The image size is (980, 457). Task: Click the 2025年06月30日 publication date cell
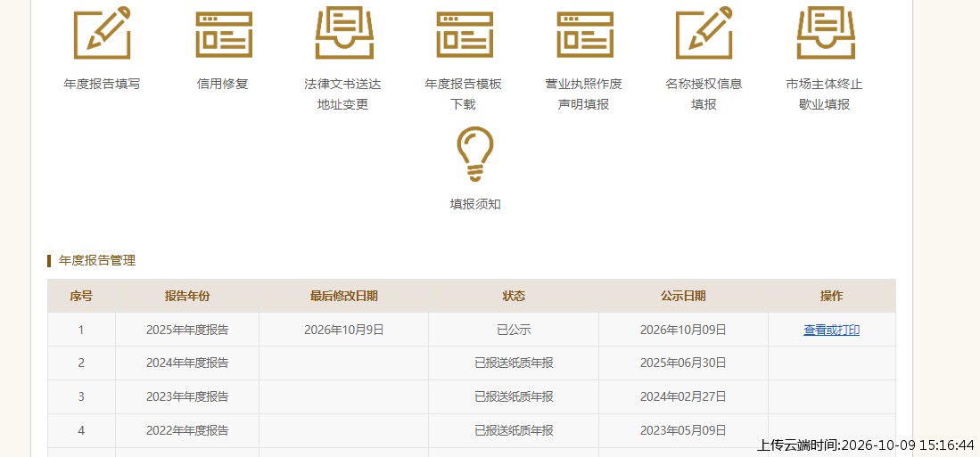pos(683,363)
